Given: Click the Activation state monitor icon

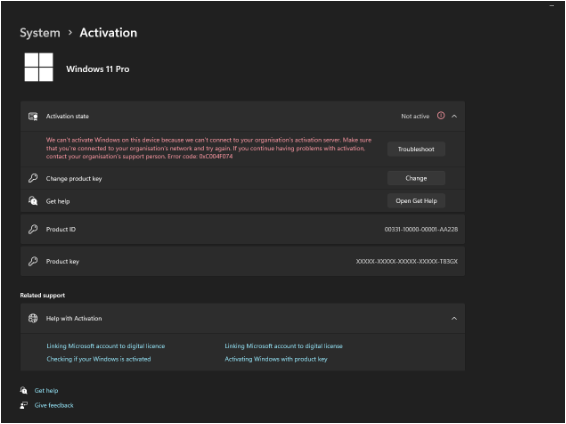Looking at the screenshot, I should (x=33, y=116).
